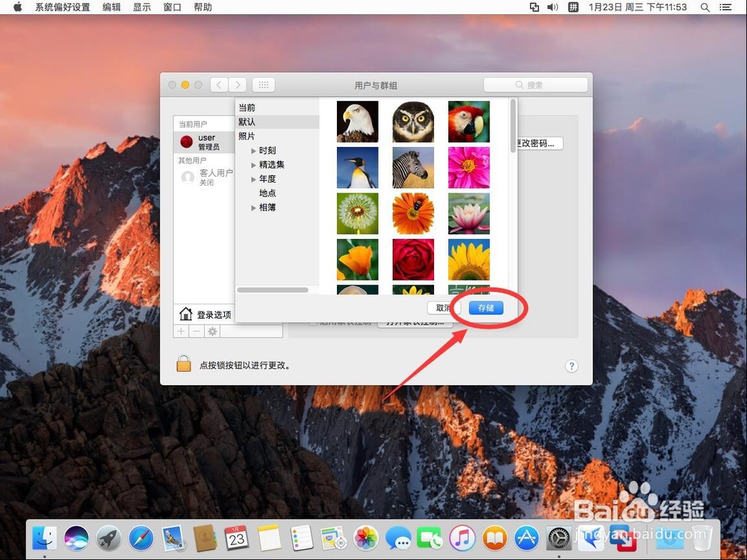Screen dimensions: 747x560
Task: Pick the orange poppy picture
Action: [357, 260]
